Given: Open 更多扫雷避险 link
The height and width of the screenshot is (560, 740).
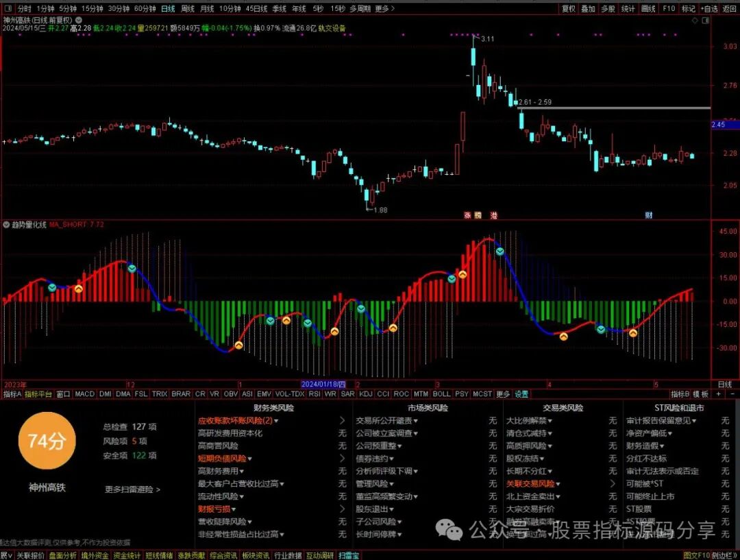Looking at the screenshot, I should point(133,489).
